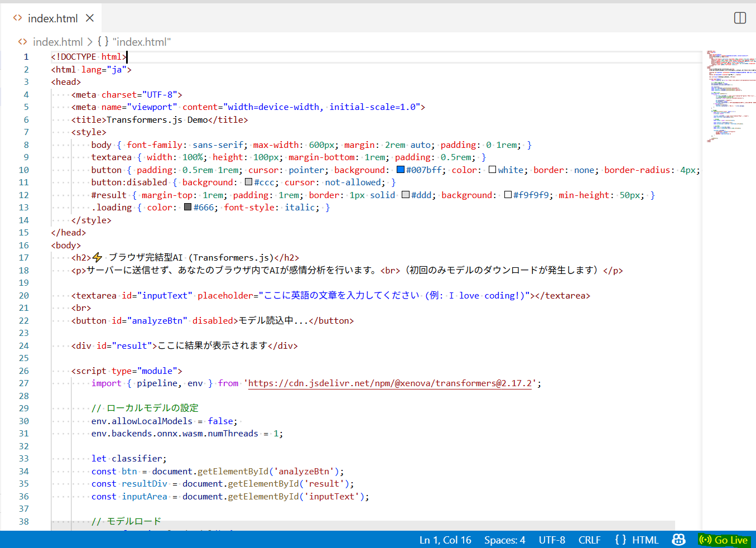Click the #f9f9f9 background color swatch
This screenshot has width=756, height=548.
pyautogui.click(x=508, y=195)
